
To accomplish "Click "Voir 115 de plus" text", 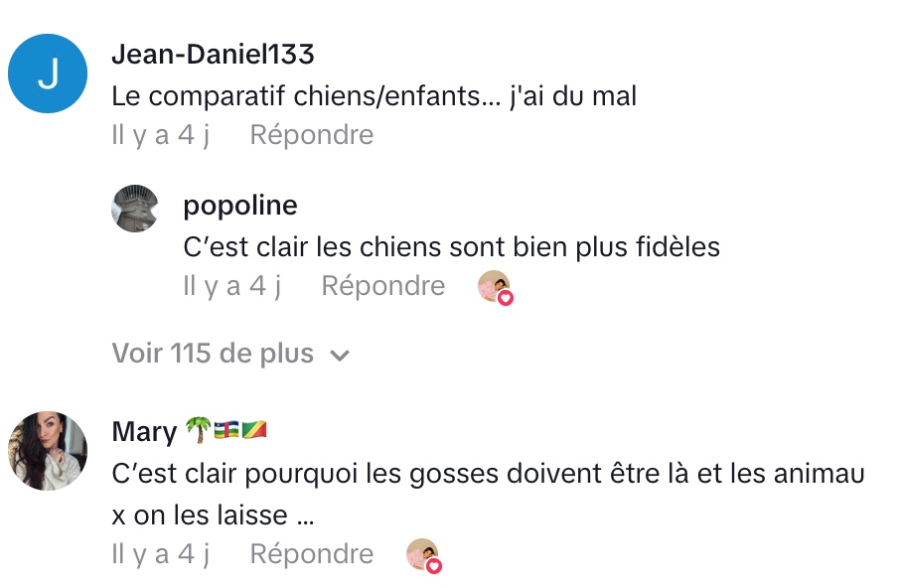I will tap(213, 354).
